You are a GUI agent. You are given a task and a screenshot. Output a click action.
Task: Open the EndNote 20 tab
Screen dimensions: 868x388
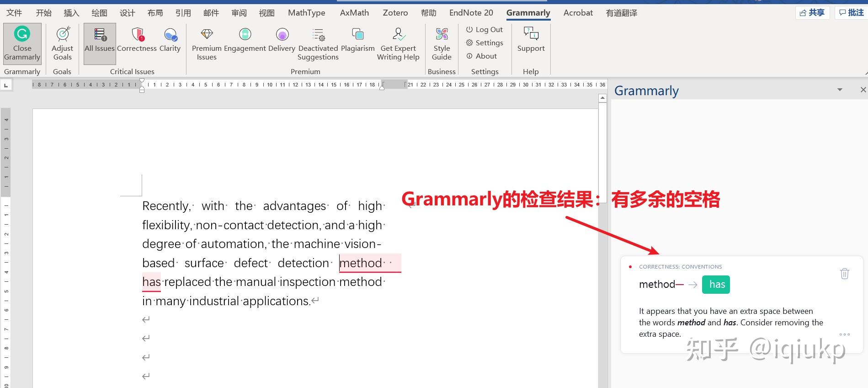pyautogui.click(x=471, y=13)
